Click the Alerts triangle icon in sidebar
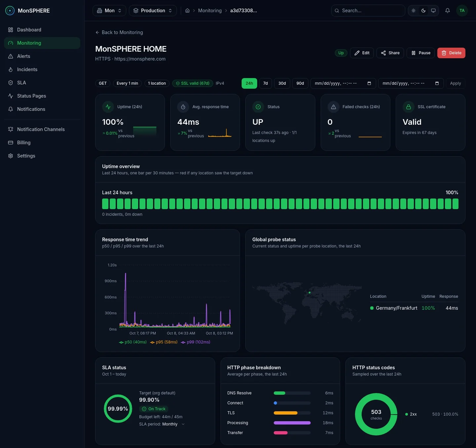The image size is (476, 448). [11, 56]
